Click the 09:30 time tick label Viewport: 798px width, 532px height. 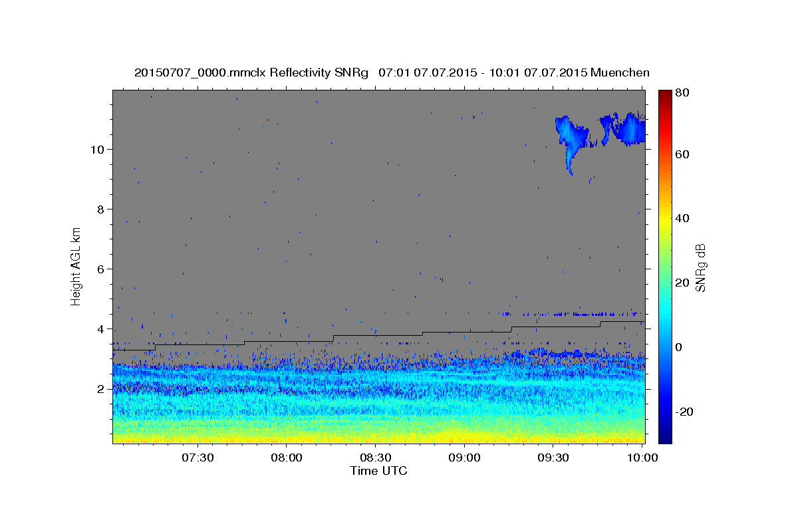coord(553,458)
